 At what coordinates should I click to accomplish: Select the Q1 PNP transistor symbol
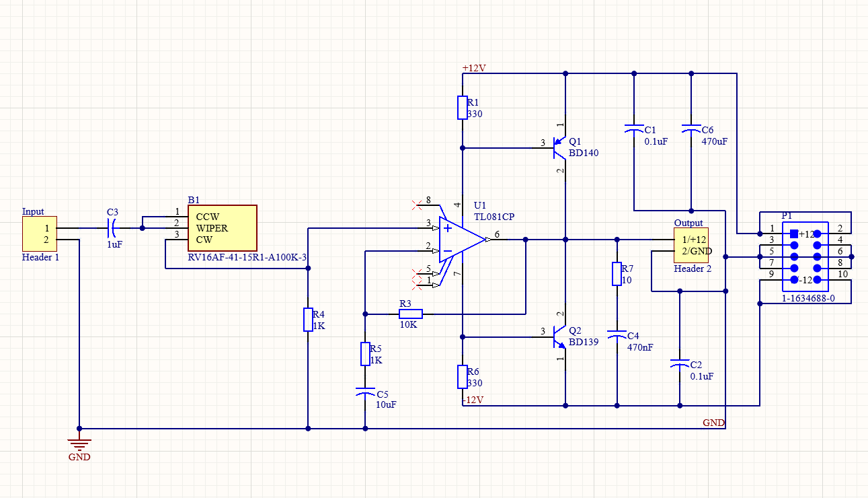[560, 147]
